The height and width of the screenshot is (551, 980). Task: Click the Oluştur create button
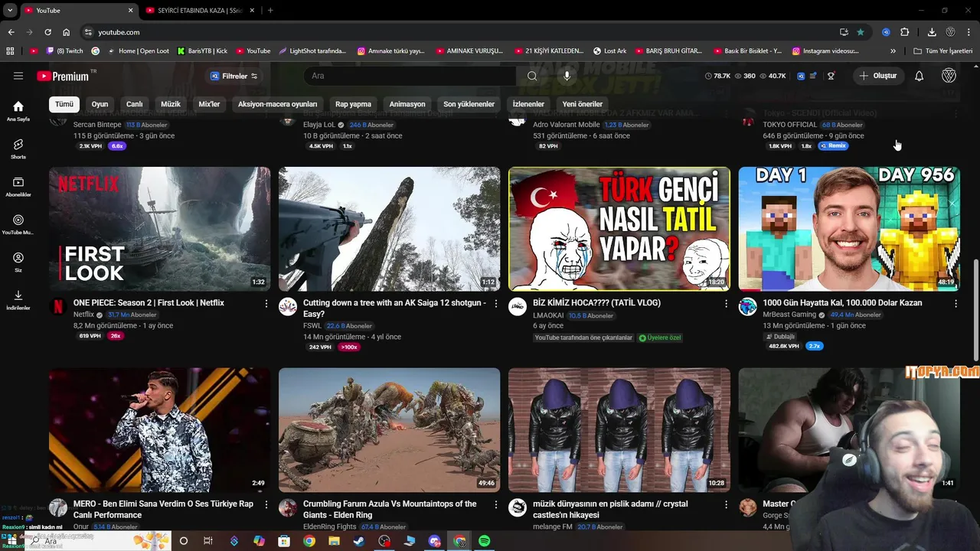click(877, 76)
